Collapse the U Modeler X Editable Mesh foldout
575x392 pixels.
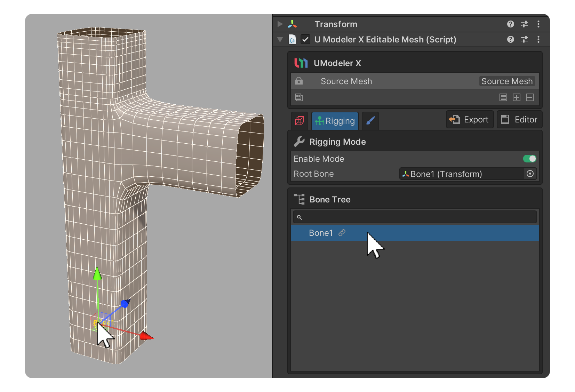pos(280,39)
